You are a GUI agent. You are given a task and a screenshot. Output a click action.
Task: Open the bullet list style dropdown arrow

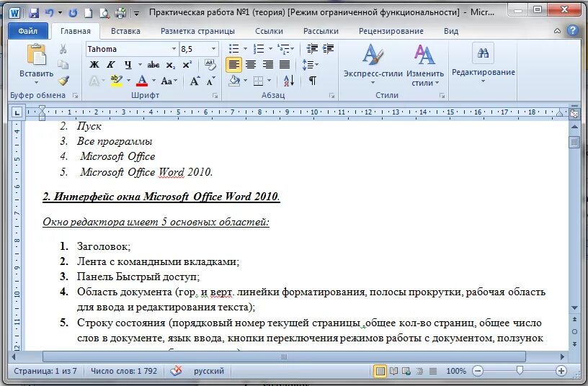245,49
